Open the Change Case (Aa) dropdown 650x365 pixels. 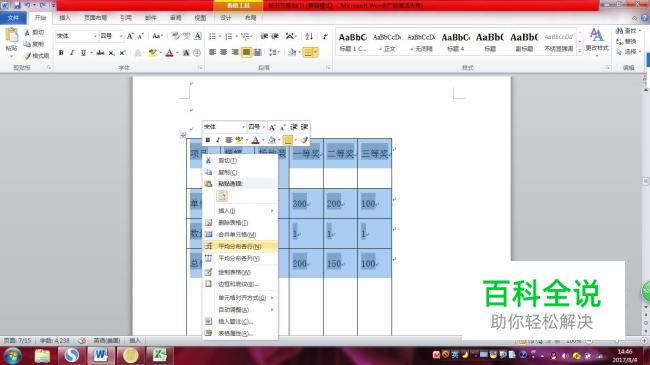pyautogui.click(x=158, y=36)
